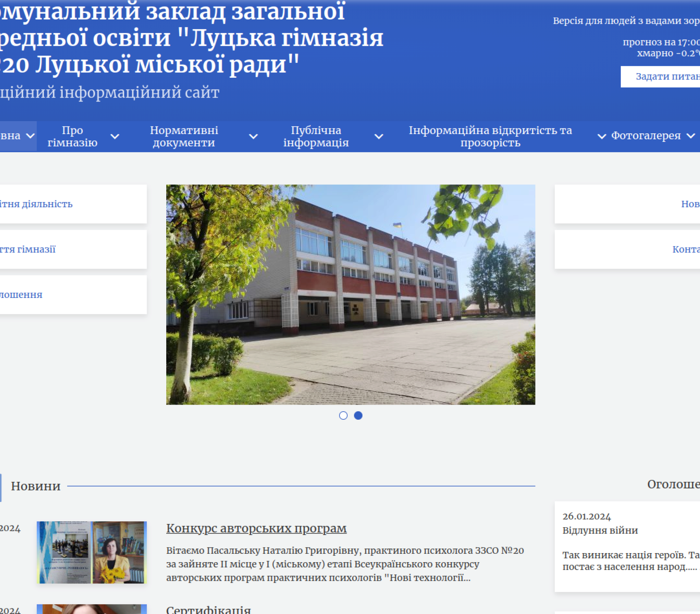Select second carousel slide dot
Image resolution: width=700 pixels, height=614 pixels.
click(x=358, y=416)
